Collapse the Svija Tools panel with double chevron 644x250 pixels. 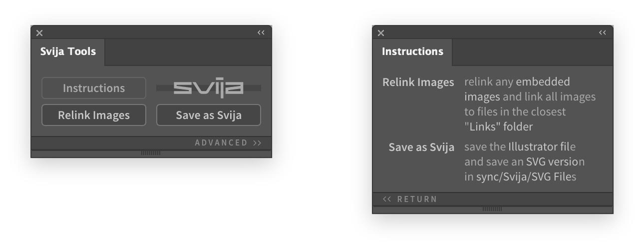(261, 33)
